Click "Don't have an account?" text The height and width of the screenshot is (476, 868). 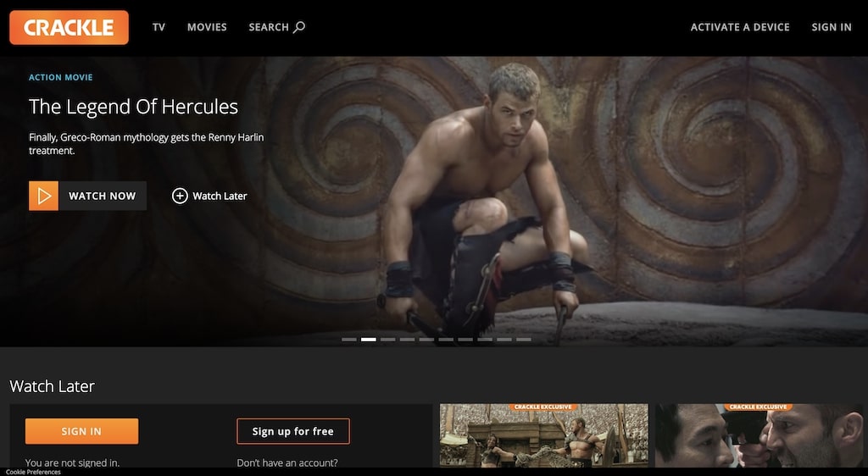click(287, 462)
